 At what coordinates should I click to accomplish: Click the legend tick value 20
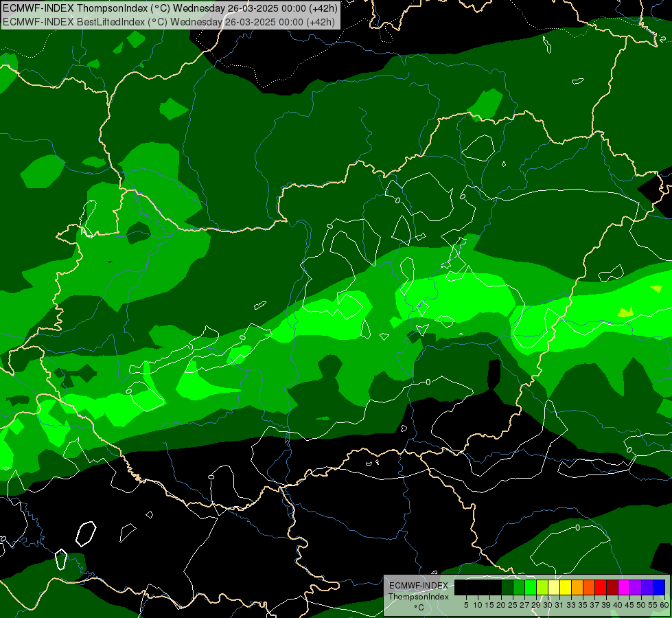pos(502,605)
